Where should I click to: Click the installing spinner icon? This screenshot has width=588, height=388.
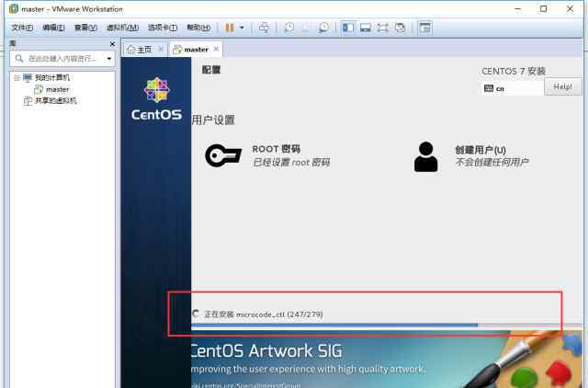pos(196,314)
